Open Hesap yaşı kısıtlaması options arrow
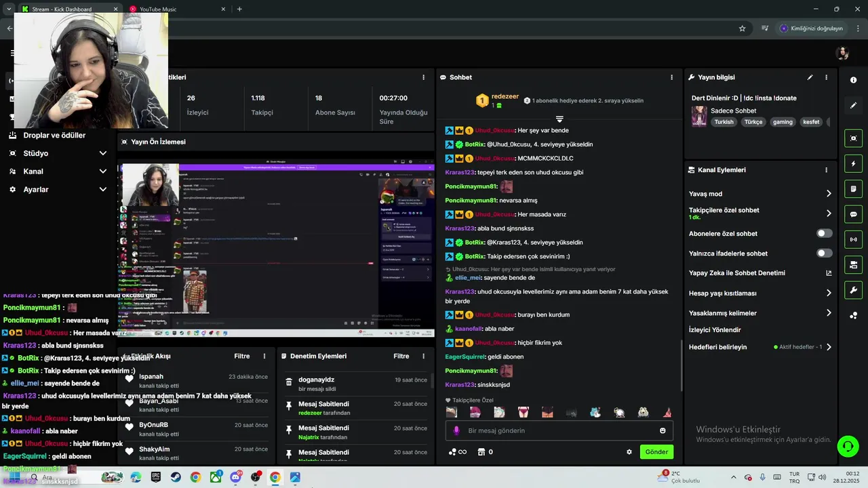The height and width of the screenshot is (488, 868). click(x=829, y=293)
